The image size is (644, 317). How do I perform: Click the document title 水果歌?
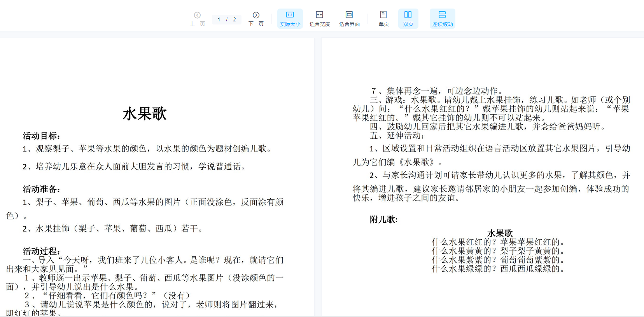(144, 114)
